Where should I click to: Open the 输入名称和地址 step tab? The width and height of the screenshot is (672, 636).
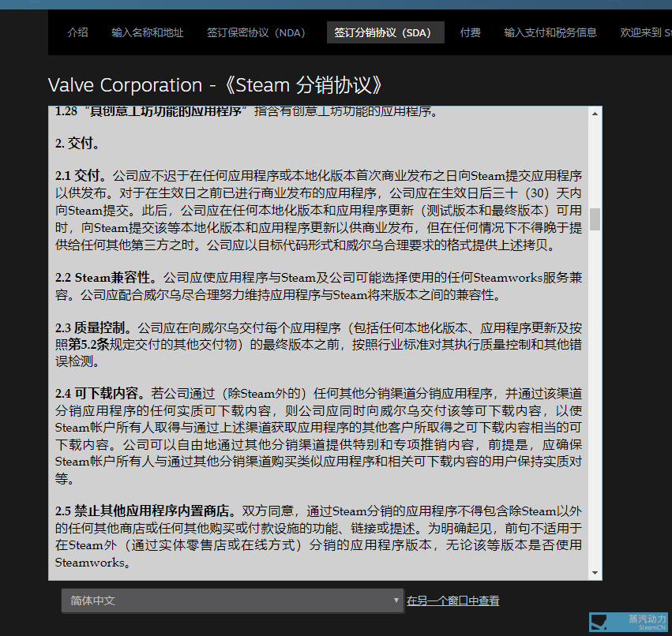pos(148,32)
